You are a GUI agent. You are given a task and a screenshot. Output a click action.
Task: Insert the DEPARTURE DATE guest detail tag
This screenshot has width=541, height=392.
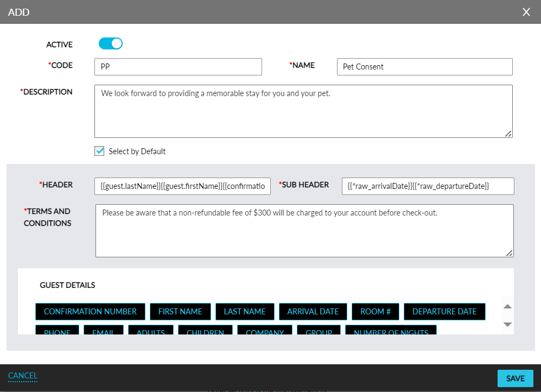click(x=444, y=312)
